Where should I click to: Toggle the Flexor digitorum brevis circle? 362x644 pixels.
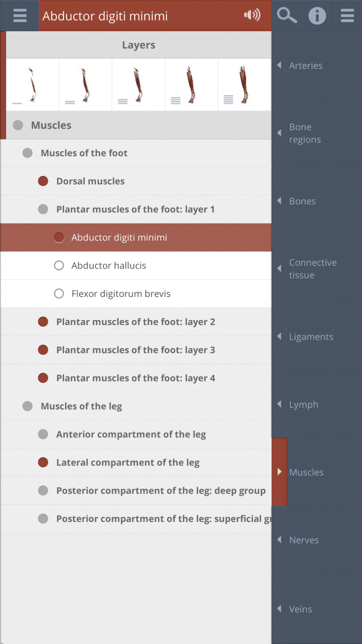[59, 294]
